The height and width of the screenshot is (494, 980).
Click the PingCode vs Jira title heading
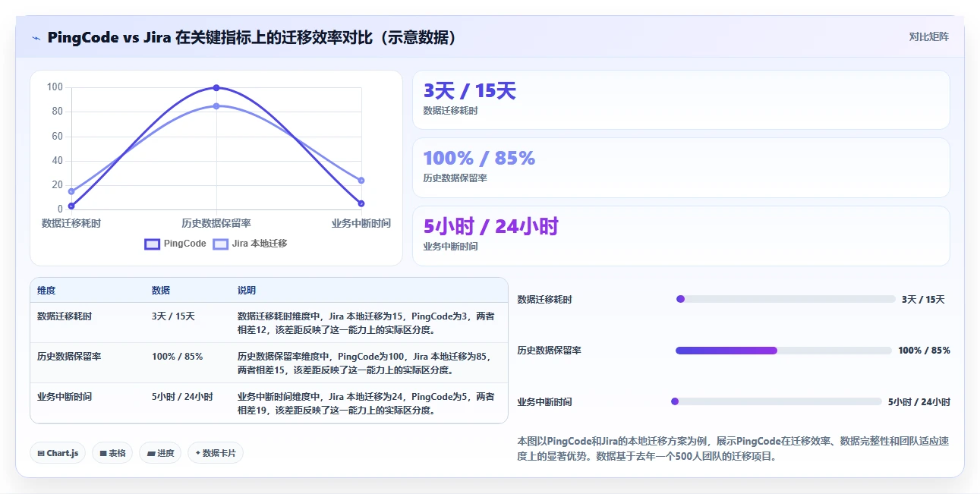[x=252, y=37]
